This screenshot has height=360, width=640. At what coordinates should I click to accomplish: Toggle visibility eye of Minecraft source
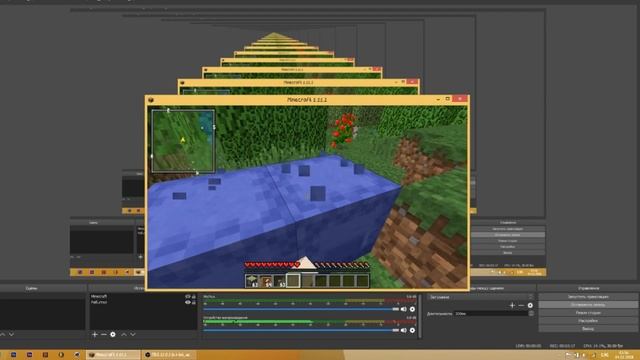[x=188, y=296]
